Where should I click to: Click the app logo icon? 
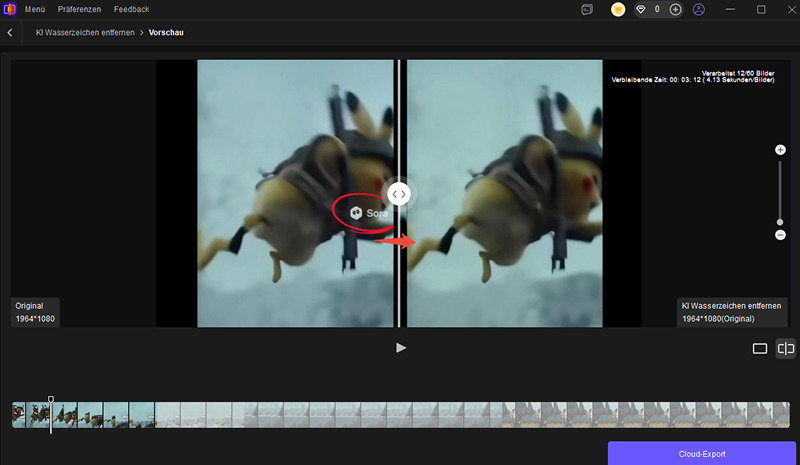[9, 9]
